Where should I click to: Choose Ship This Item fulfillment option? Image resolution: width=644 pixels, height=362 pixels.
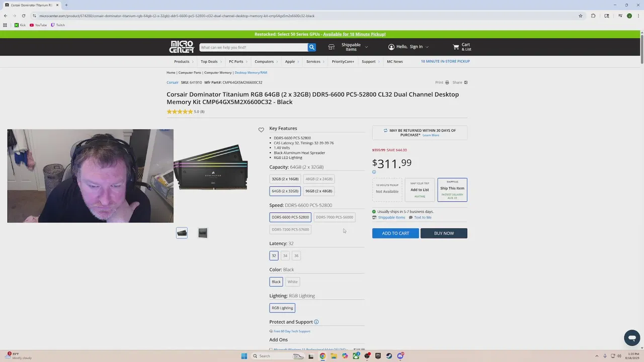[452, 190]
